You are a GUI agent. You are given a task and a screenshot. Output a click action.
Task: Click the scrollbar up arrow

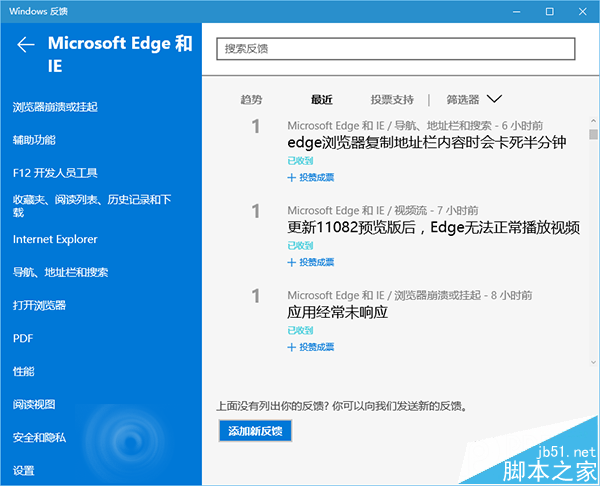(593, 121)
